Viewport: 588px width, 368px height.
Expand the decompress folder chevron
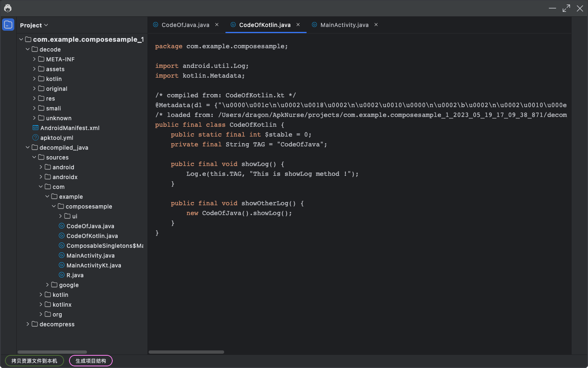coord(28,324)
